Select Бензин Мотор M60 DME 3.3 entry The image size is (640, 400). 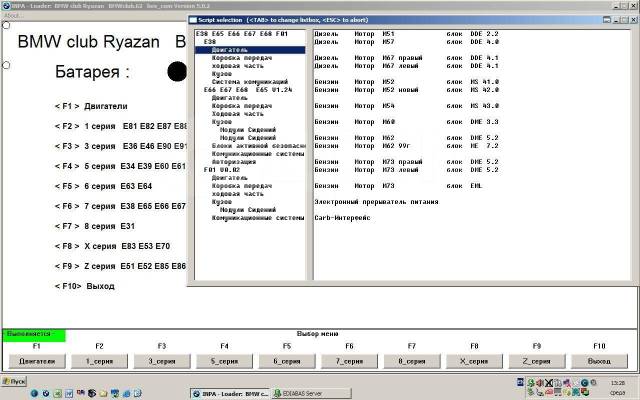coord(406,122)
